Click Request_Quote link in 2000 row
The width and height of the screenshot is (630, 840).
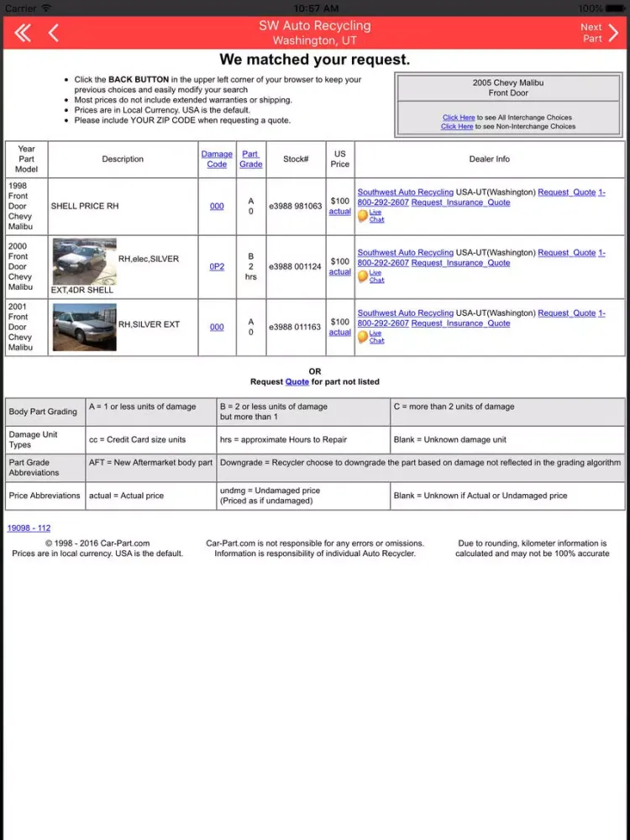pos(567,252)
